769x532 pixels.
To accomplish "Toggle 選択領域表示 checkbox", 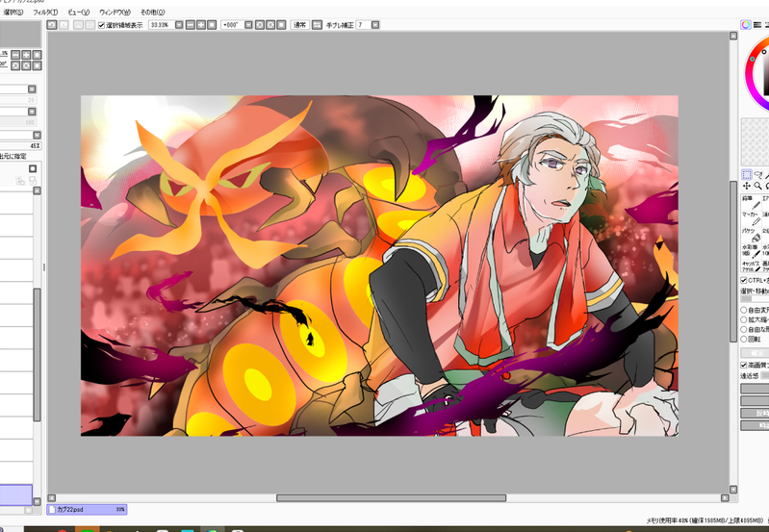I will 101,25.
